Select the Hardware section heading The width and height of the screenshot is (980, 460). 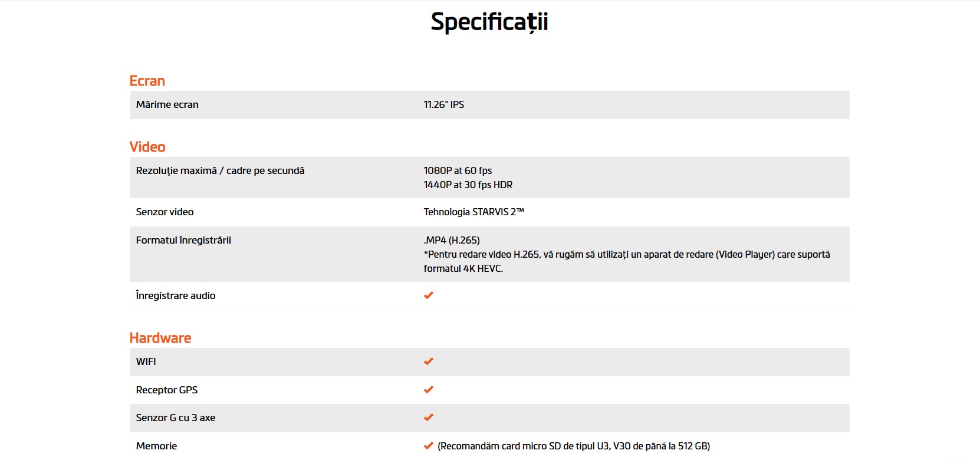pyautogui.click(x=160, y=338)
